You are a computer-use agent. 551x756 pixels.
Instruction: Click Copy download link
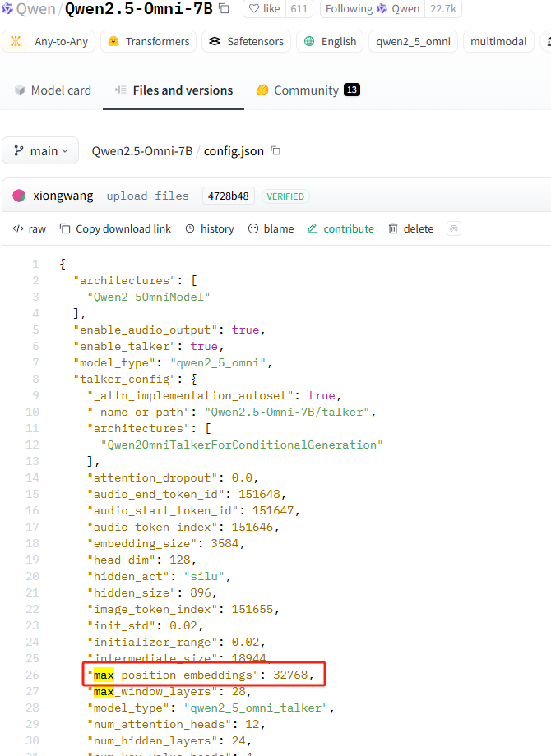(x=115, y=228)
